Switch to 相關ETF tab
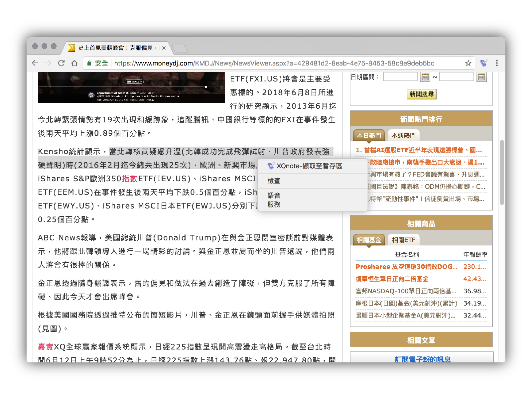 (x=404, y=240)
